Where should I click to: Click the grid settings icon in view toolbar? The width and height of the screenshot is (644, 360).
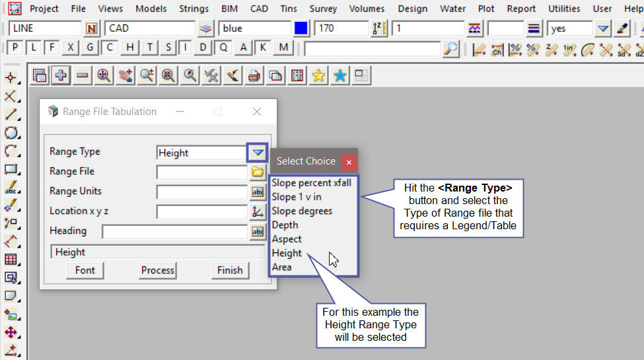pos(297,75)
